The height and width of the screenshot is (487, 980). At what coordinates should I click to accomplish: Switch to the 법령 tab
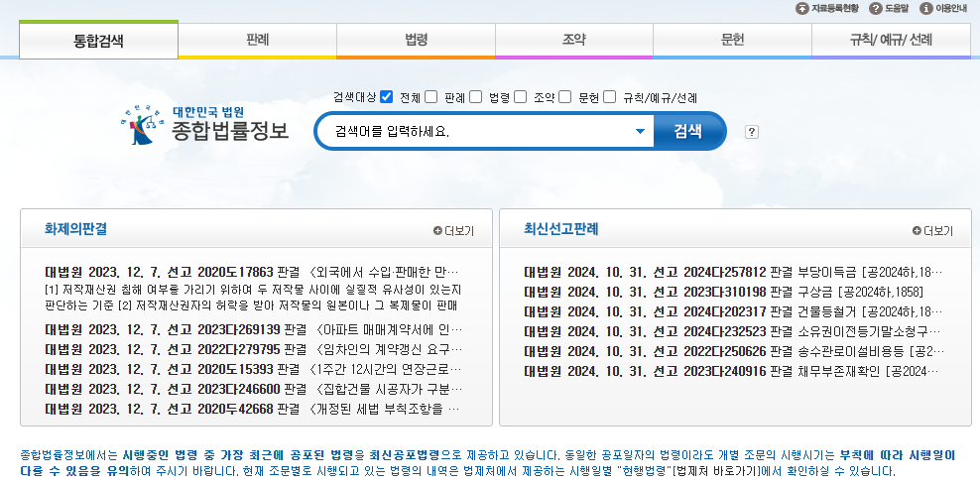[x=417, y=41]
